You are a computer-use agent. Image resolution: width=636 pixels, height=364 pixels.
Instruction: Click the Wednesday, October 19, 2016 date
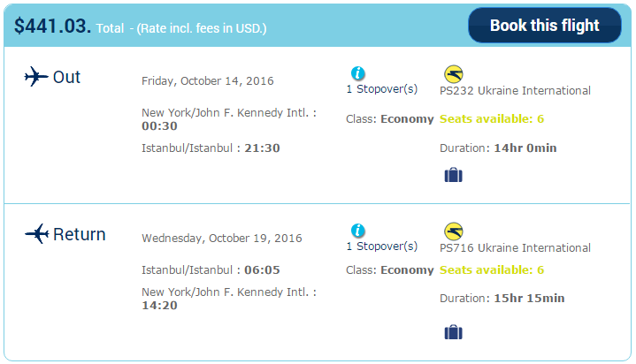[x=222, y=239]
